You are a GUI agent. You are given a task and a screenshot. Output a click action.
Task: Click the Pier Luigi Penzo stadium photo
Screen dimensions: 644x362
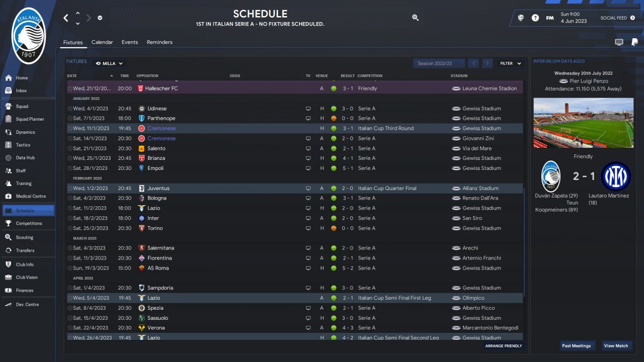point(583,123)
